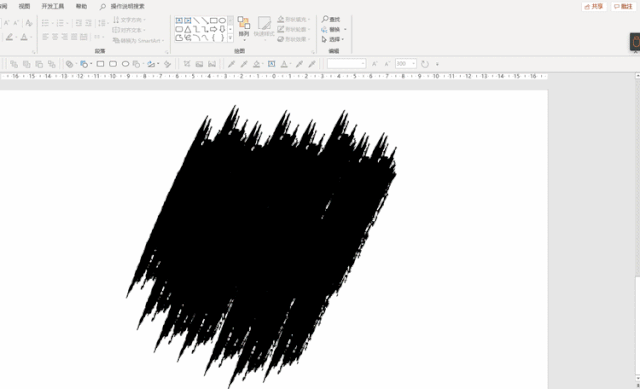Screen dimensions: 640x389
Task: Select the right brace shape
Action: (222, 38)
